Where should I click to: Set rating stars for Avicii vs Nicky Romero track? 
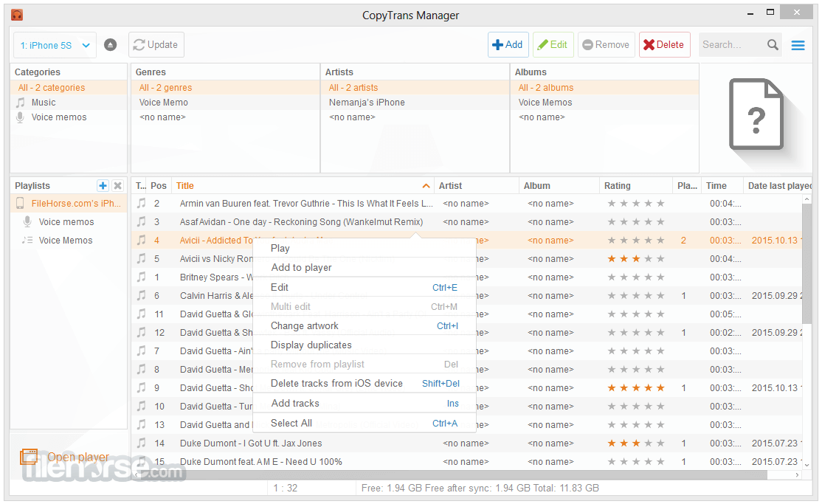coord(636,258)
